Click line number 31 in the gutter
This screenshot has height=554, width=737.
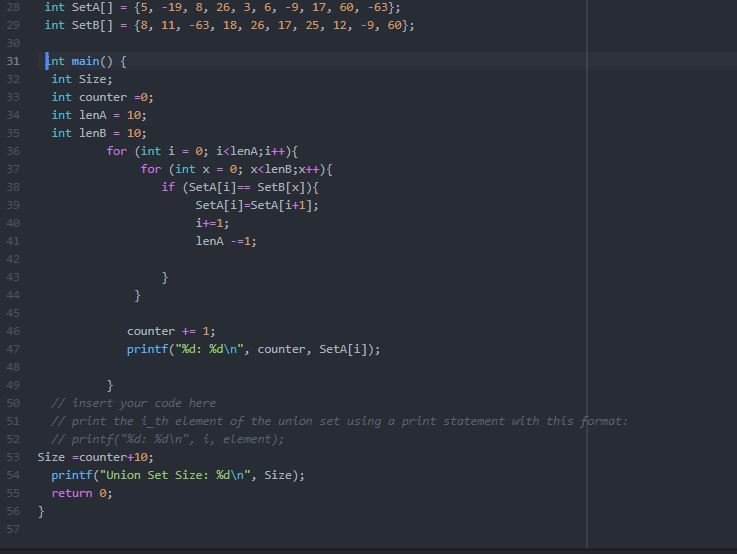click(x=13, y=61)
